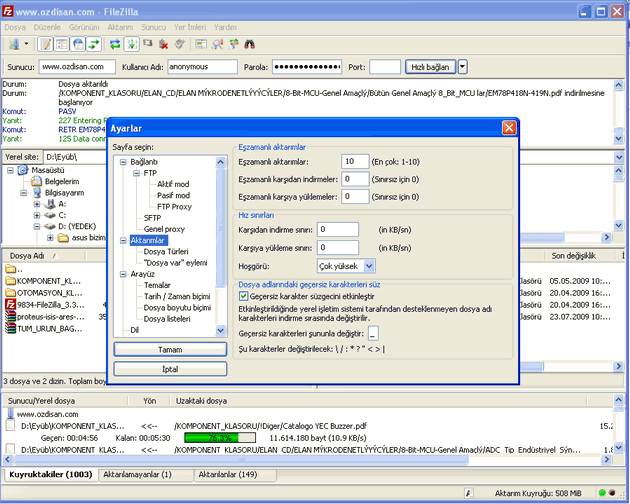Screen dimensions: 630x504
Task: Click the 76.3% transfer progress bar
Action: pyautogui.click(x=220, y=438)
